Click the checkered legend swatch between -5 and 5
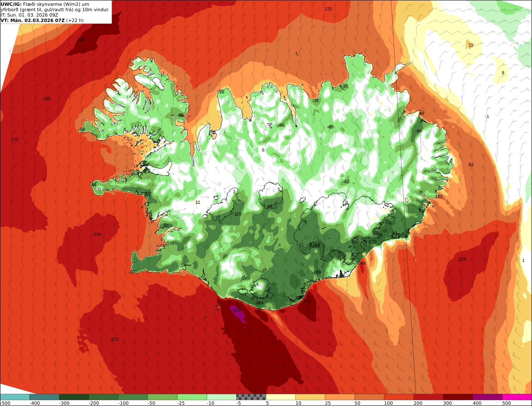 coord(251,397)
